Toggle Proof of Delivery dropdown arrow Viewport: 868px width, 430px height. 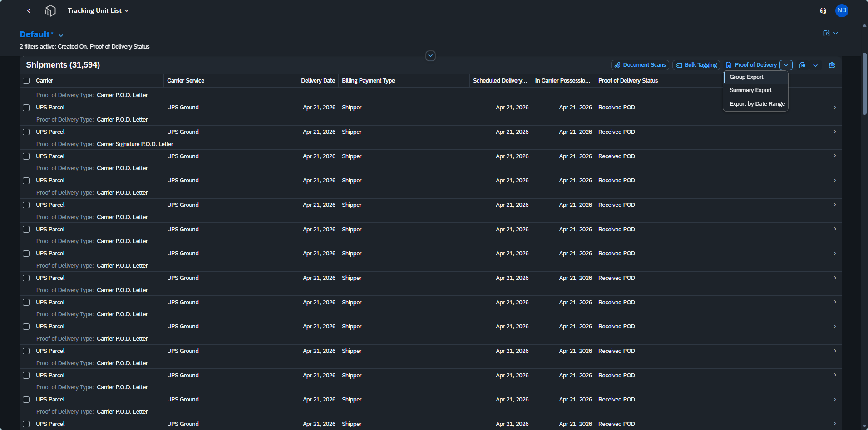pyautogui.click(x=786, y=65)
